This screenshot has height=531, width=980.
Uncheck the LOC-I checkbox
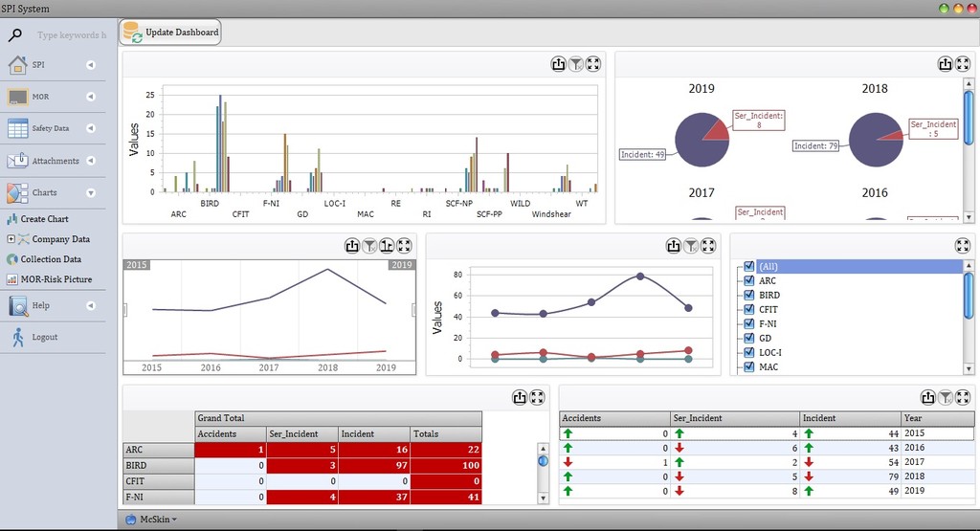(748, 352)
